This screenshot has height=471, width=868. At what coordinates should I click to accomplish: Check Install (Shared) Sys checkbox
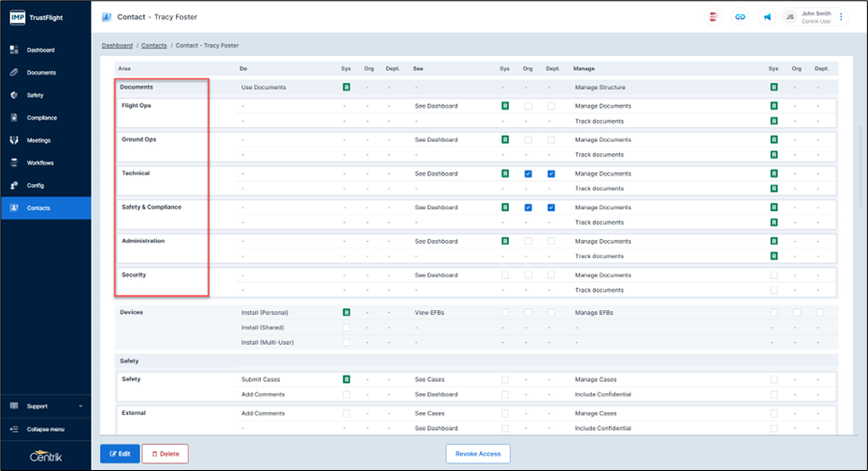(x=346, y=328)
